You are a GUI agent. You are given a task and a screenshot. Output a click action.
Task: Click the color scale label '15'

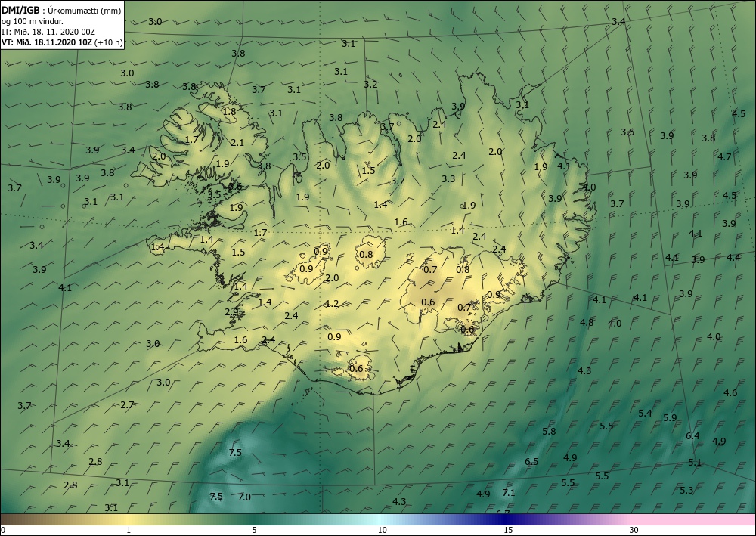coord(508,530)
